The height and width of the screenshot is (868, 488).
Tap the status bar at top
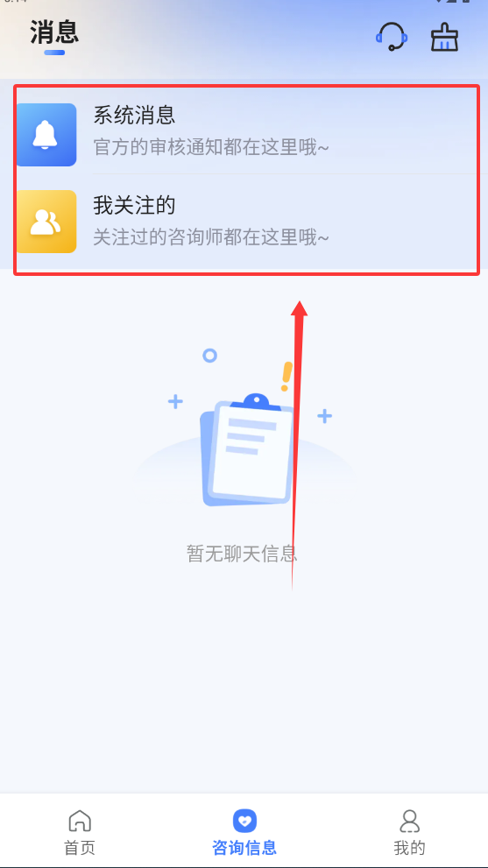244,3
